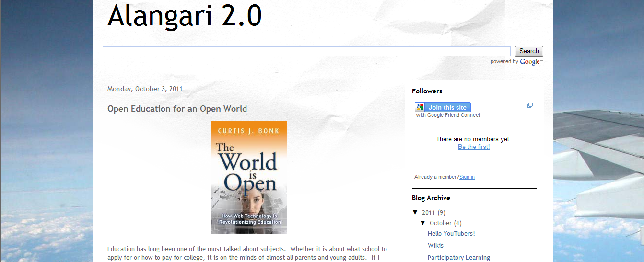Viewport: 644px width, 262px height.
Task: Click 'with Google Friend Connect' text
Action: tap(448, 115)
